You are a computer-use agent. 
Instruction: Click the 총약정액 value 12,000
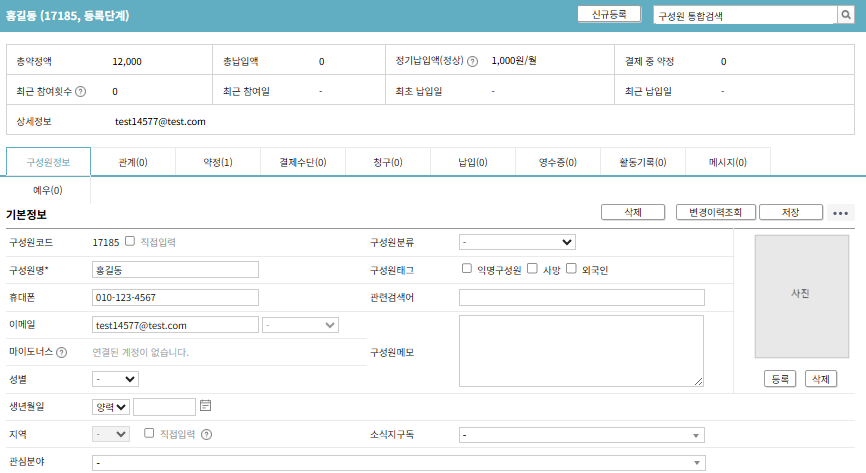127,61
